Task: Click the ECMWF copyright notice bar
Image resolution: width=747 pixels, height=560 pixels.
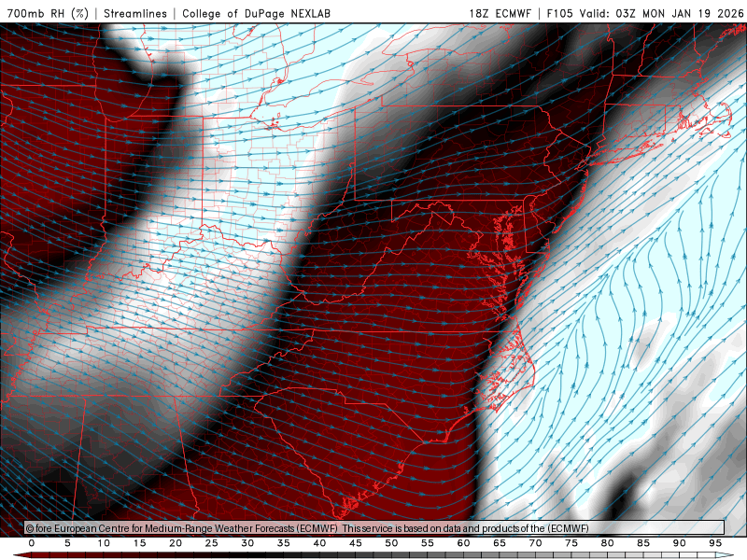Action: click(x=374, y=528)
